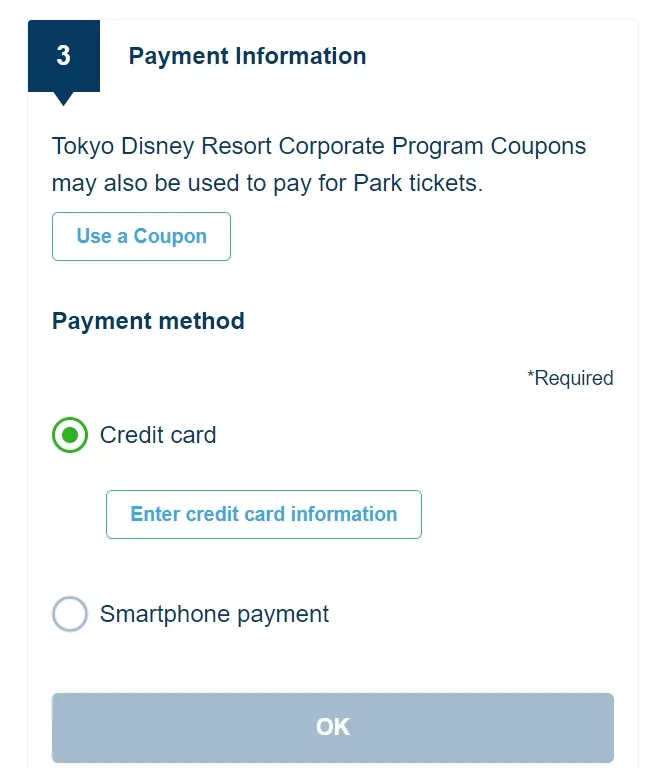The image size is (662, 768).
Task: Click the word Coupon in coupon button
Action: point(170,237)
